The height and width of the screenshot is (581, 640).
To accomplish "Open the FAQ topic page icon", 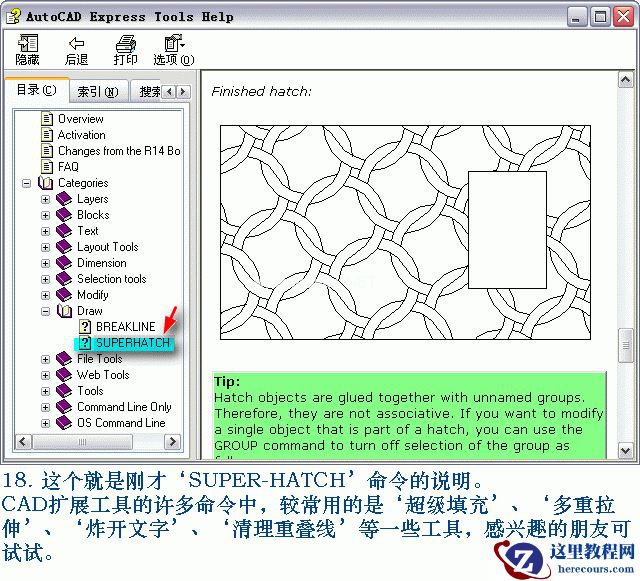I will (47, 167).
